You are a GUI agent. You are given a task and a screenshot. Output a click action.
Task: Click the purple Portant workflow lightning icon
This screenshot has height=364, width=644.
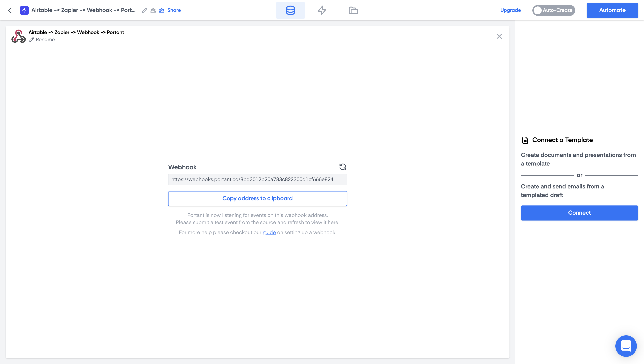tap(24, 10)
